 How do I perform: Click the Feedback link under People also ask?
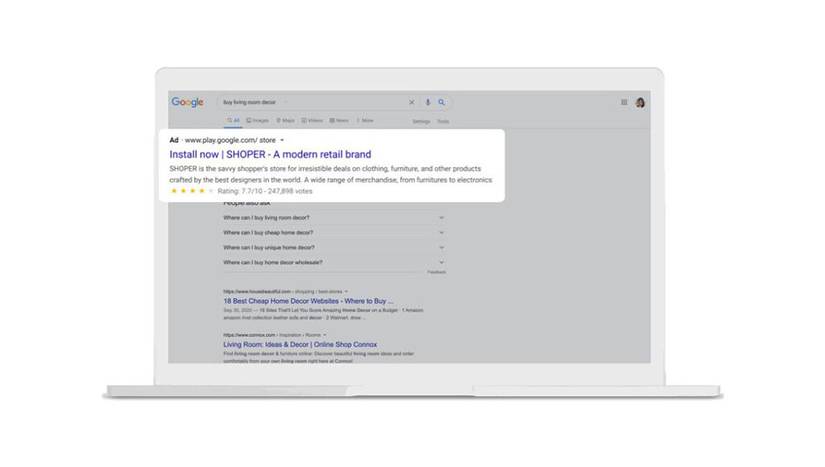coord(436,272)
